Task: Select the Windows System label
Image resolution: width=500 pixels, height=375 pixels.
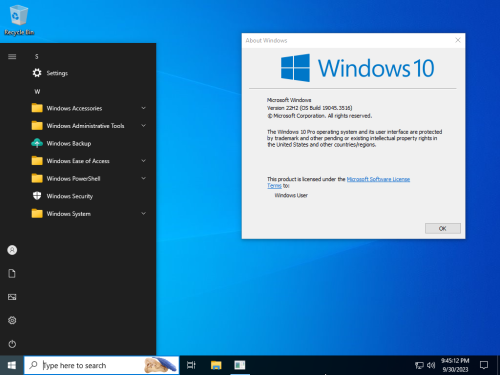Action: pos(69,214)
